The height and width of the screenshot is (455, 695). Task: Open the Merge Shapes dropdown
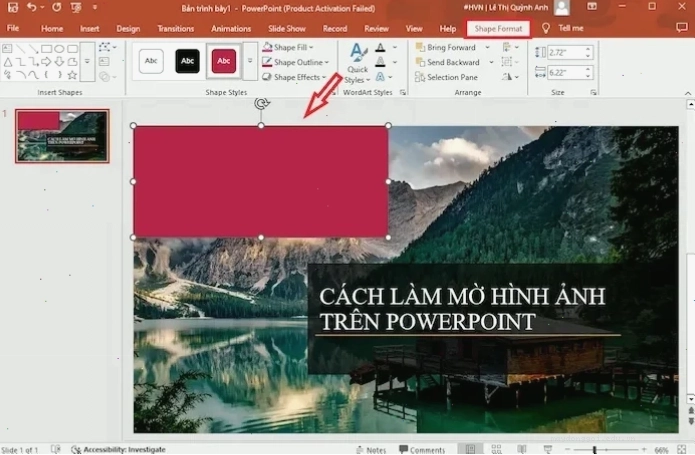[107, 77]
